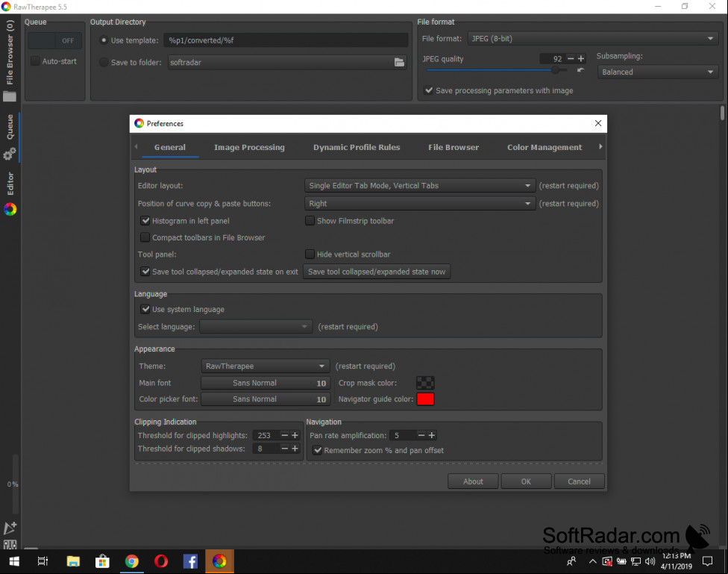Expand the Editor layout dropdown
The width and height of the screenshot is (728, 574).
click(x=420, y=185)
